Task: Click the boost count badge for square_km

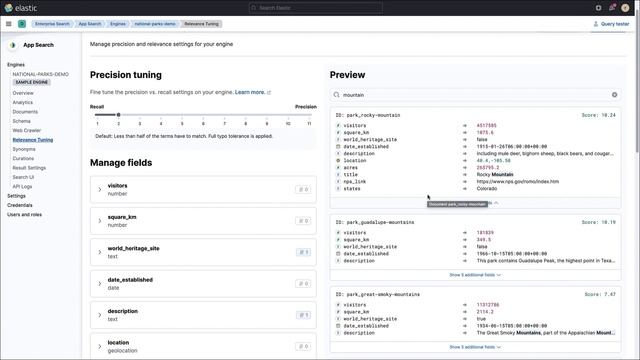Action: click(x=303, y=221)
